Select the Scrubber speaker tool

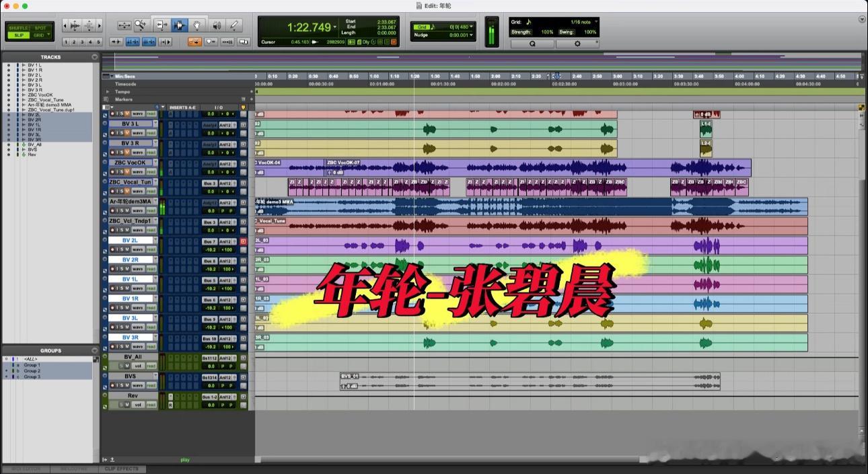[217, 25]
